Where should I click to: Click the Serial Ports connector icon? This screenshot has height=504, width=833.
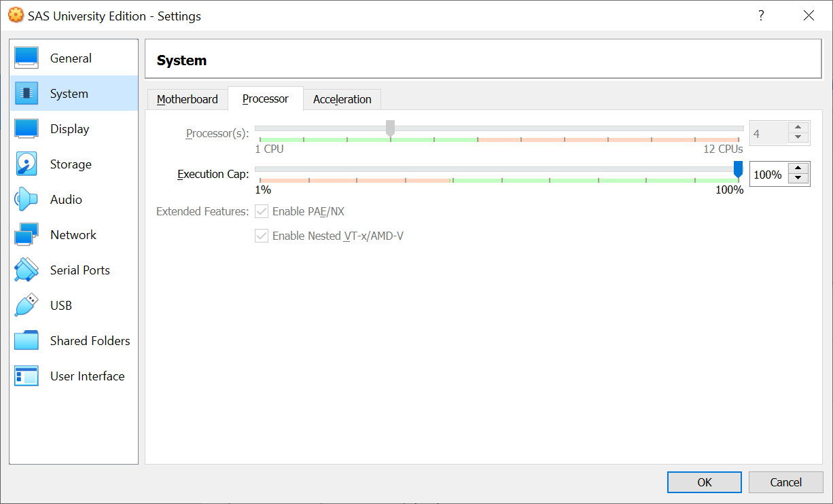click(x=26, y=270)
